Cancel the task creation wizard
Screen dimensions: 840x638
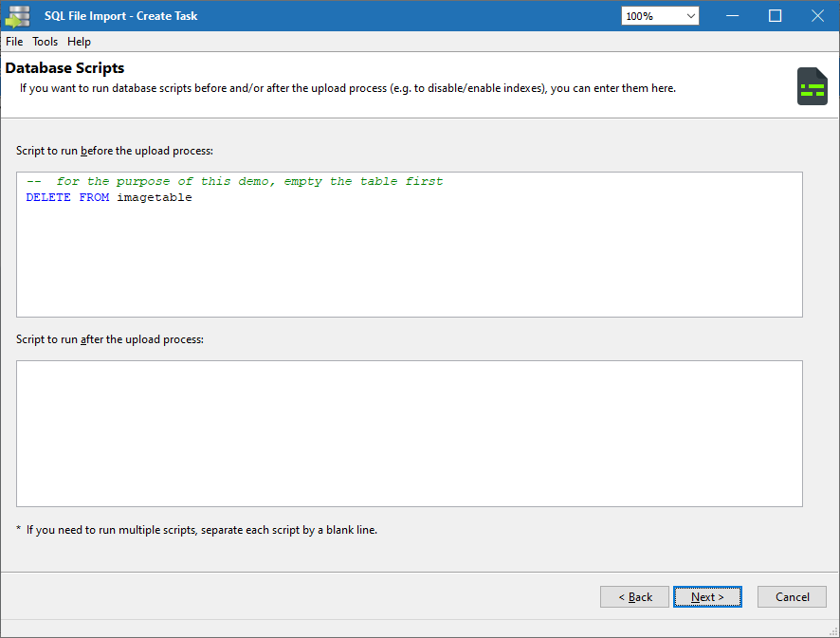(x=792, y=596)
